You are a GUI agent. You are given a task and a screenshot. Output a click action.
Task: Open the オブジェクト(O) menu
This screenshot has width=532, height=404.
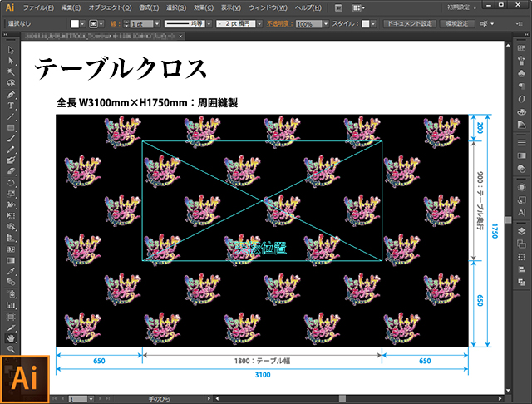pos(110,7)
